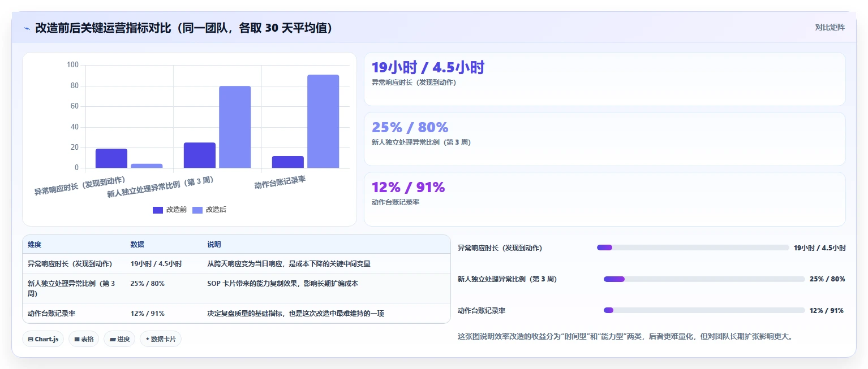
Task: Click the 改造前 legend label
Action: [x=177, y=210]
